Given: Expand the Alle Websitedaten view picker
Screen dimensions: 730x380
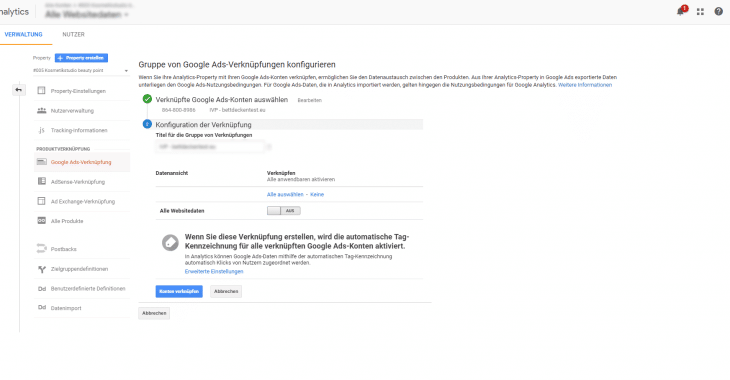Looking at the screenshot, I should (87, 14).
